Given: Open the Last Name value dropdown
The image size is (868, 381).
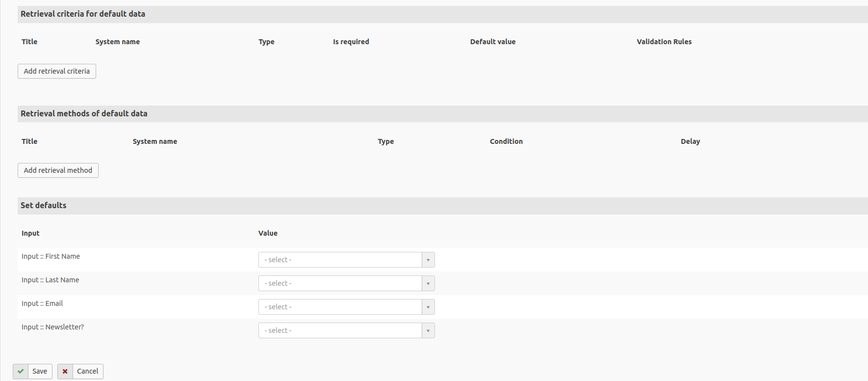Looking at the screenshot, I should click(x=340, y=283).
